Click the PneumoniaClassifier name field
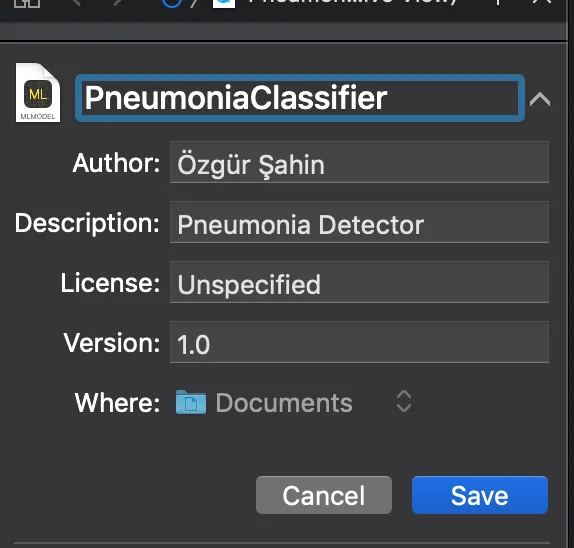574x548 pixels. (x=300, y=98)
